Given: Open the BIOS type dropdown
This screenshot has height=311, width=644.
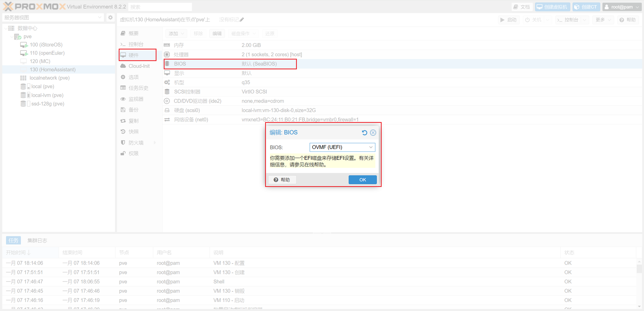Looking at the screenshot, I should [x=371, y=147].
